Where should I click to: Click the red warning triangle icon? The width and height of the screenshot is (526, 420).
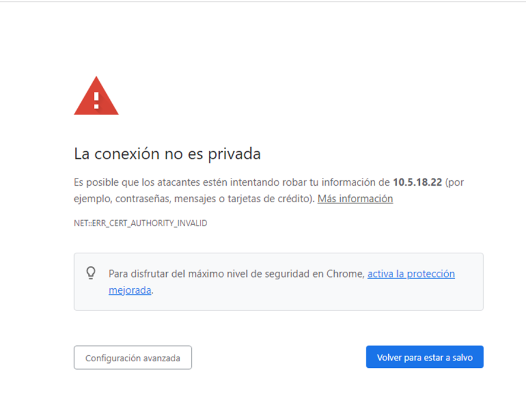click(x=96, y=96)
